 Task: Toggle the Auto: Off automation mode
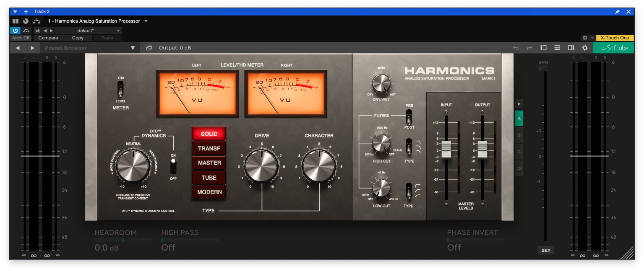coord(21,38)
